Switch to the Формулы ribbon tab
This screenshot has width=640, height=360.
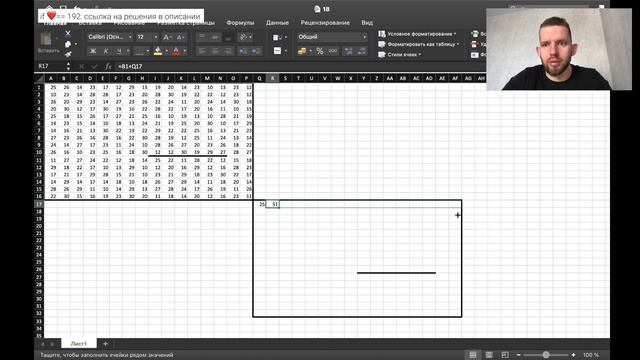tap(240, 23)
